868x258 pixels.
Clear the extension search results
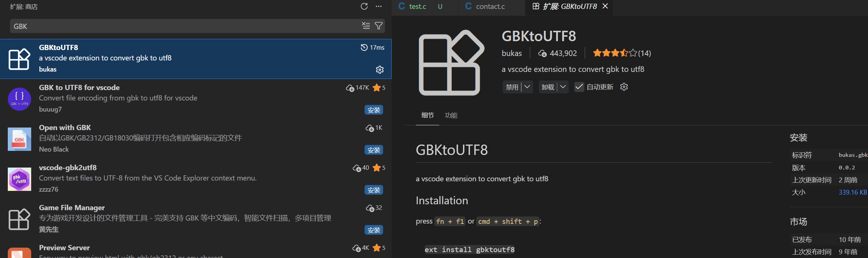[366, 26]
